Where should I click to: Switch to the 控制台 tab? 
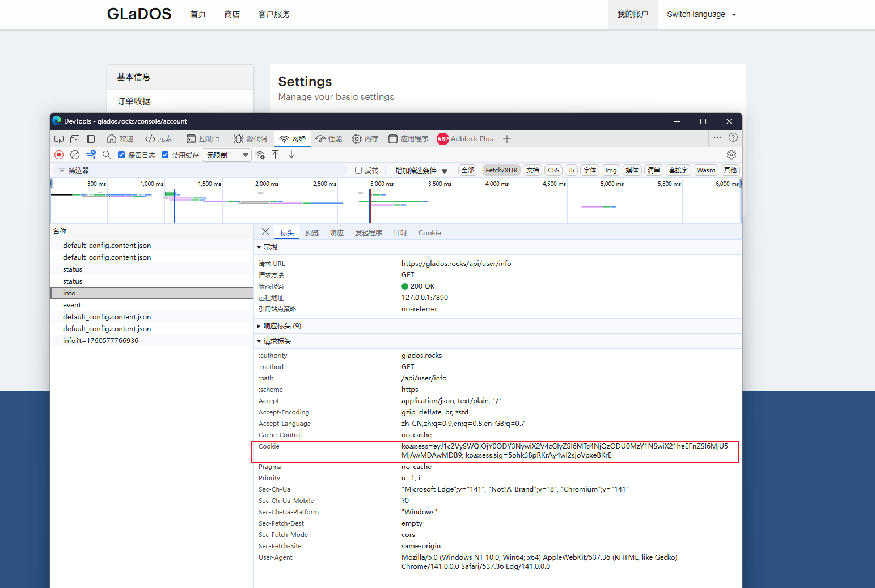[x=203, y=139]
